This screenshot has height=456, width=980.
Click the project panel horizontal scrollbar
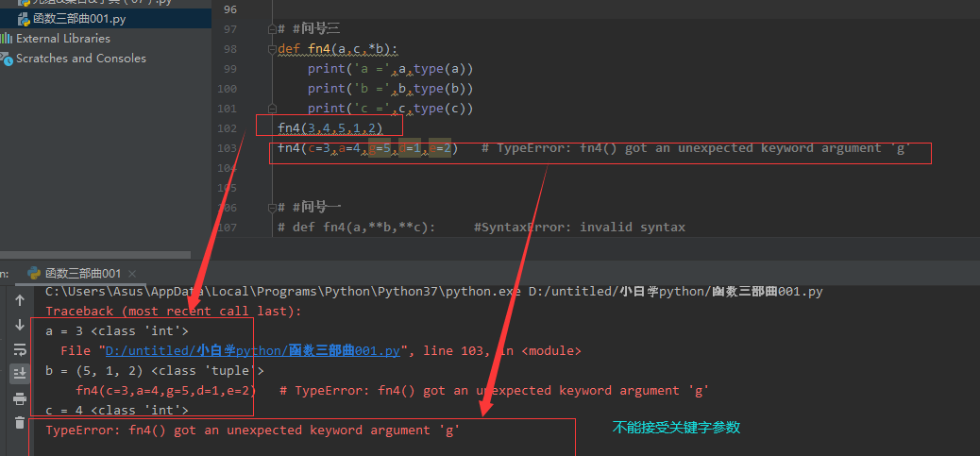tap(95, 255)
